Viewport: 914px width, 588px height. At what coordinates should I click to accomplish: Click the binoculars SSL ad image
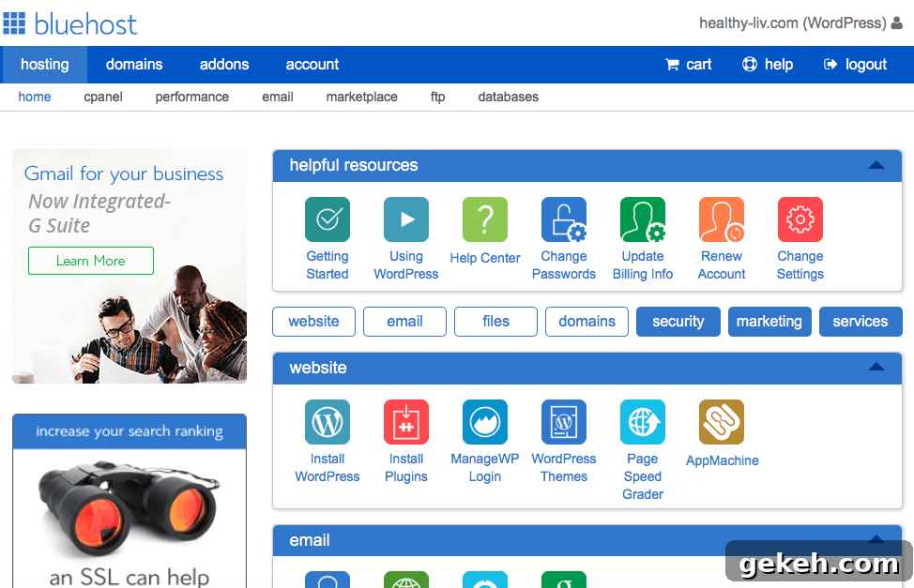[129, 510]
